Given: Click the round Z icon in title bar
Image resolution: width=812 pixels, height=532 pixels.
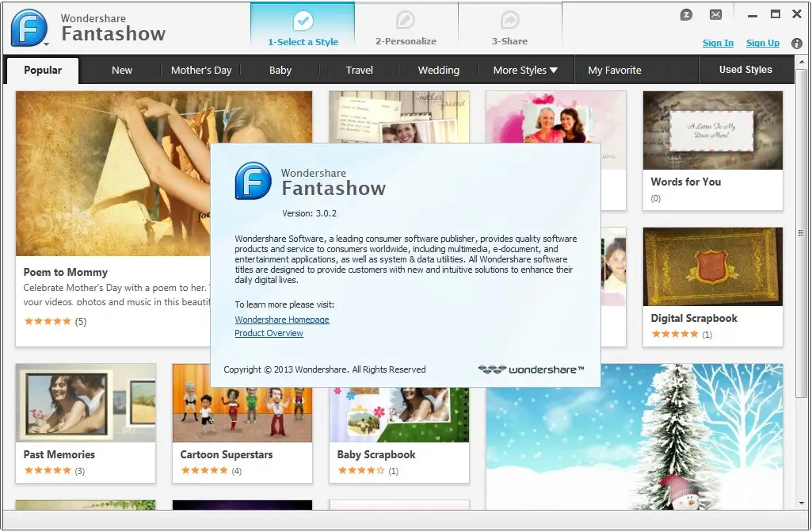Looking at the screenshot, I should 686,14.
